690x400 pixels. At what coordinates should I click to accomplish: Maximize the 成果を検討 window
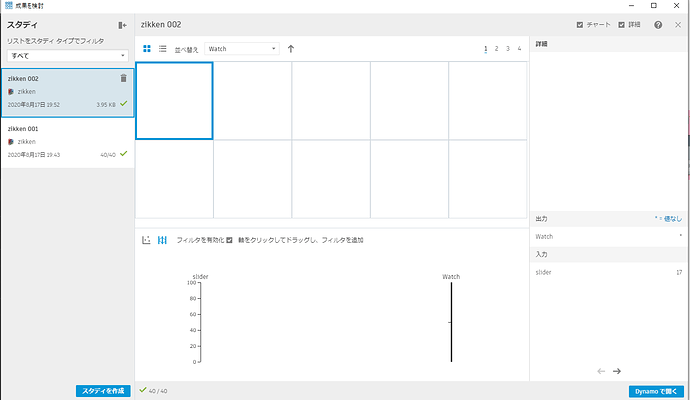653,6
